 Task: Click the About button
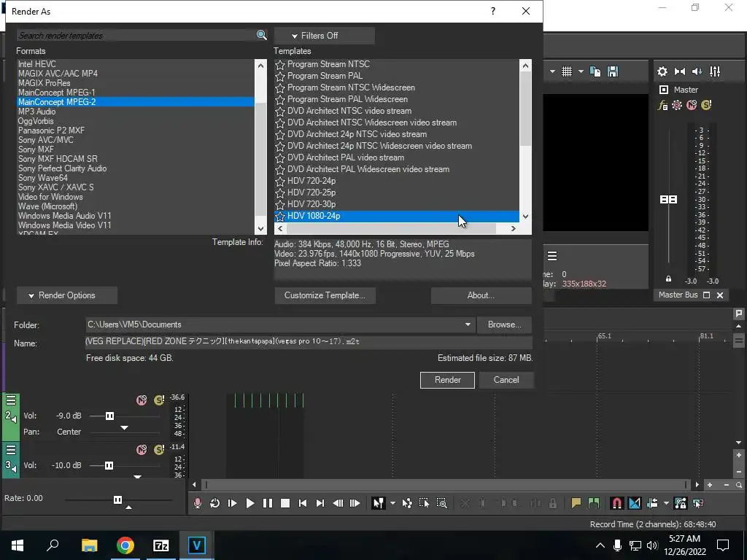(x=481, y=295)
